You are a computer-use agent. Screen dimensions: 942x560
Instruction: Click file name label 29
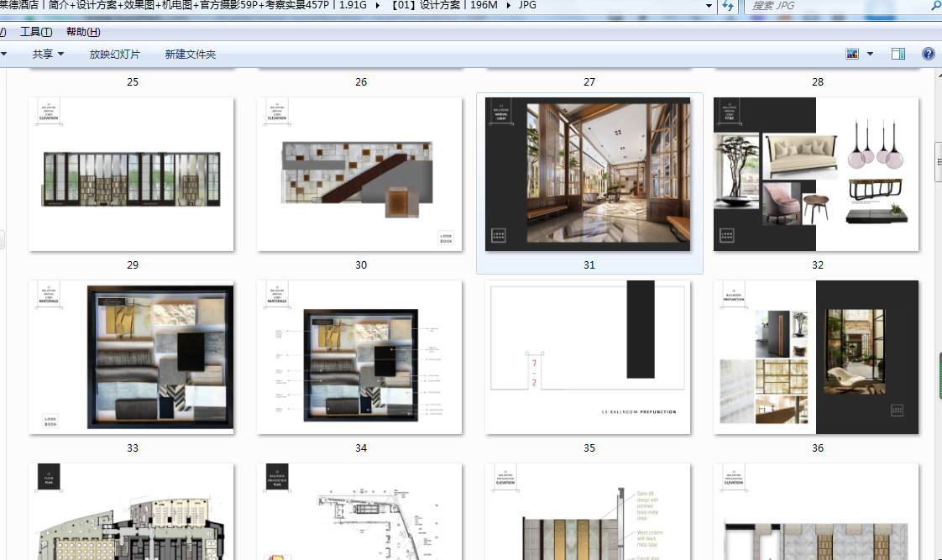(133, 265)
